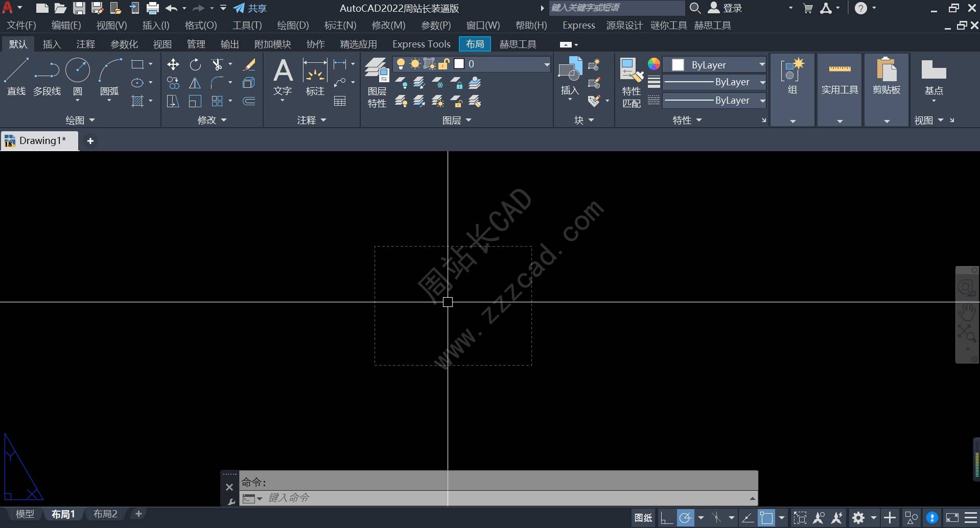The height and width of the screenshot is (528, 980).
Task: Open the 剪贴板 clipboard panel button
Action: coord(886,90)
